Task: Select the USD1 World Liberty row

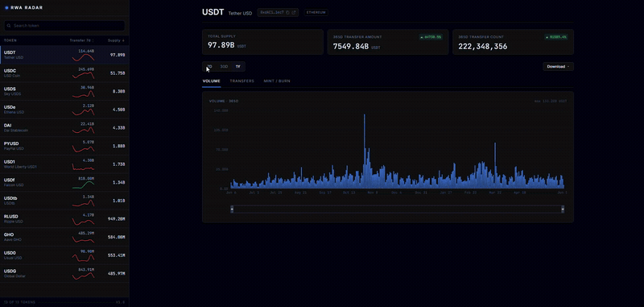Action: 64,164
